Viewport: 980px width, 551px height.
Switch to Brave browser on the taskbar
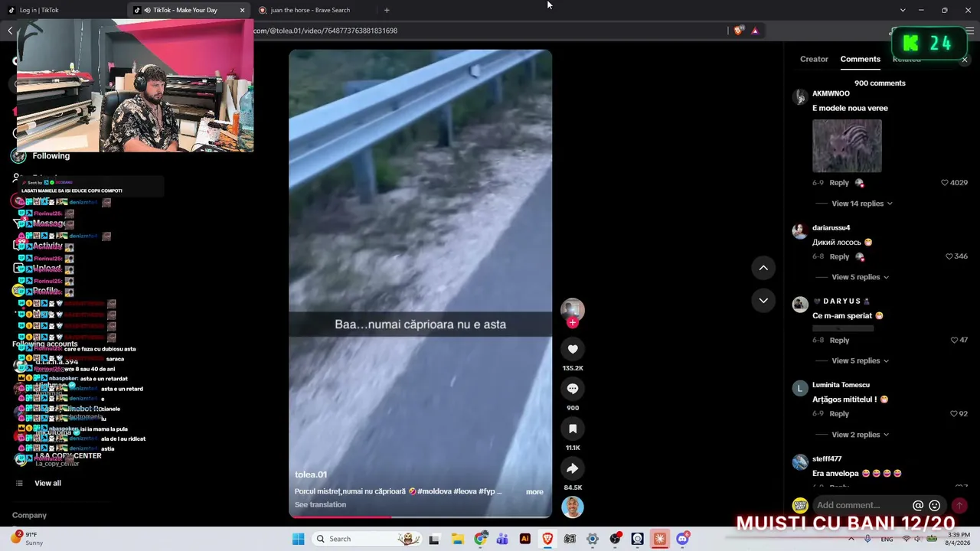click(547, 539)
